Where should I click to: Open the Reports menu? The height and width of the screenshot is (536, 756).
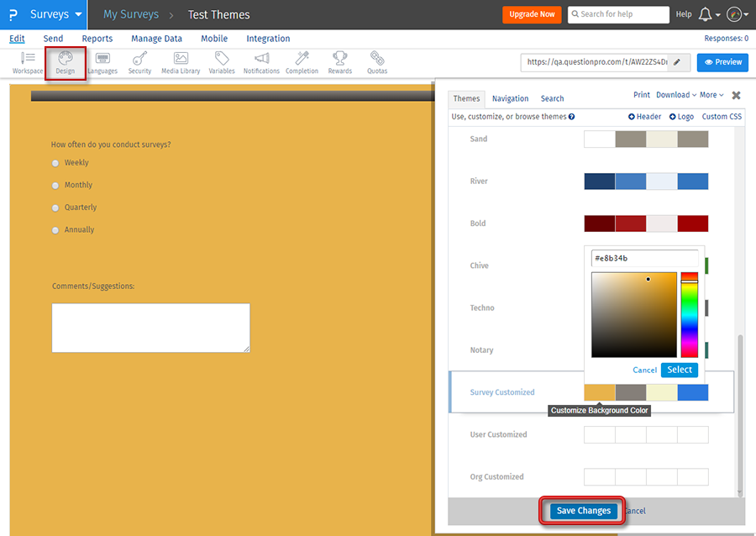(x=97, y=38)
